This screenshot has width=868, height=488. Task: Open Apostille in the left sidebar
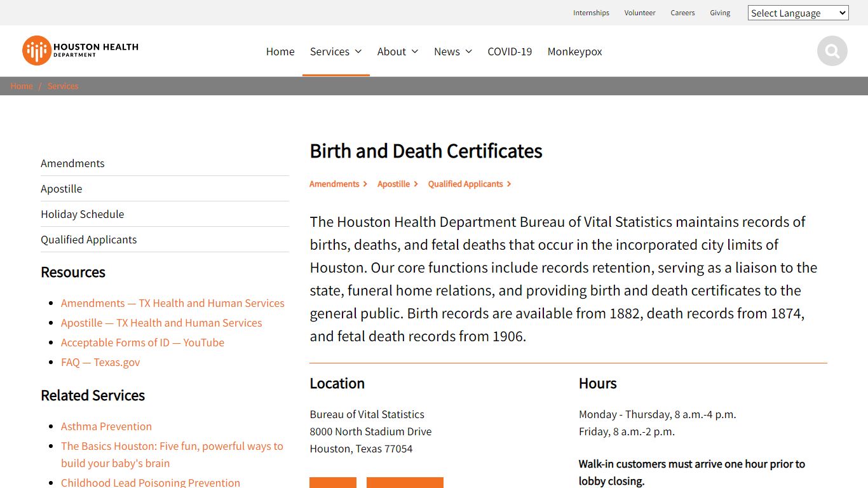[x=165, y=189]
